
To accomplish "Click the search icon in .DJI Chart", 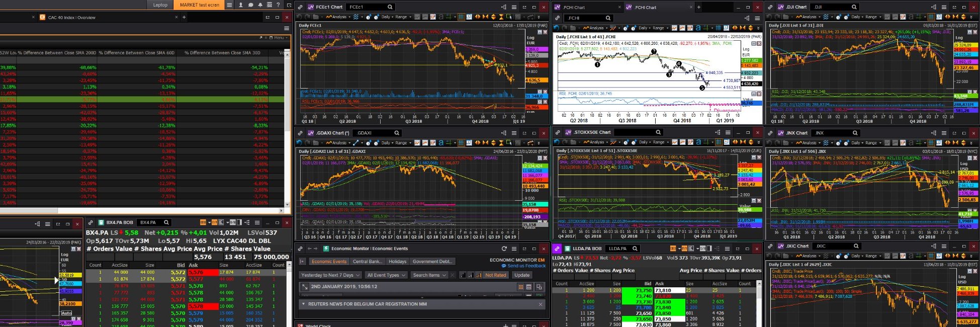I will coord(854,7).
